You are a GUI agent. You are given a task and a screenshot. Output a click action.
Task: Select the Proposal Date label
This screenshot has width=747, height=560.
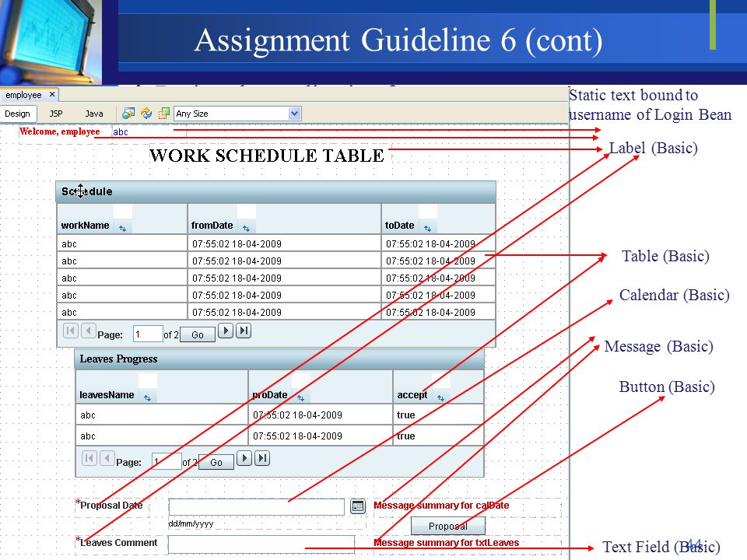point(111,506)
